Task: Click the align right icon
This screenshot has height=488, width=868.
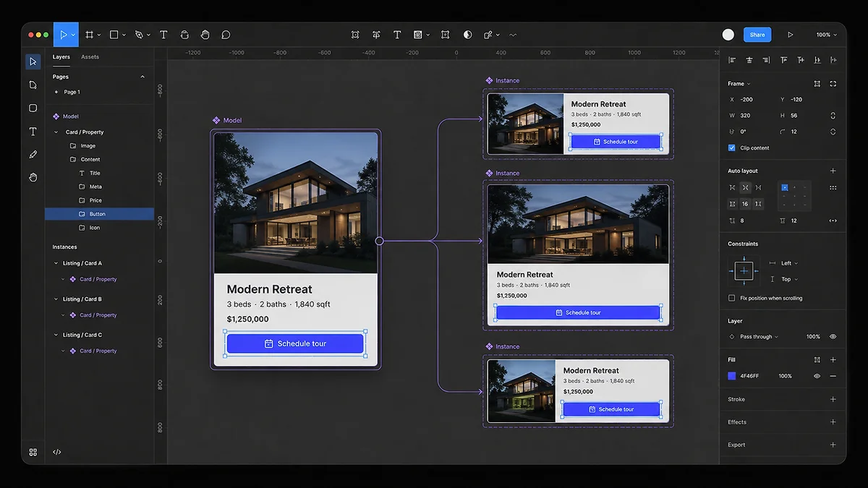Action: pyautogui.click(x=767, y=60)
